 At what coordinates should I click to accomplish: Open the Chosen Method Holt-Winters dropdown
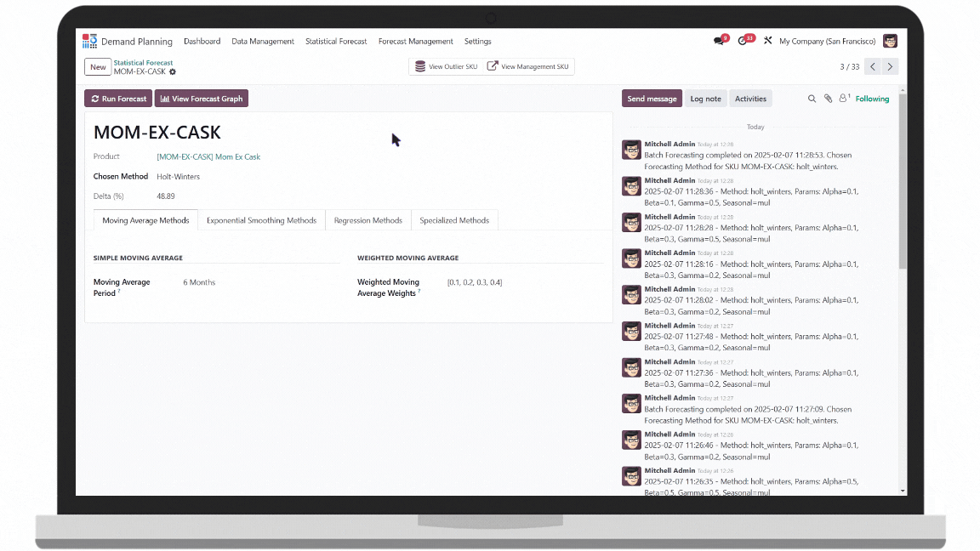[x=178, y=177]
